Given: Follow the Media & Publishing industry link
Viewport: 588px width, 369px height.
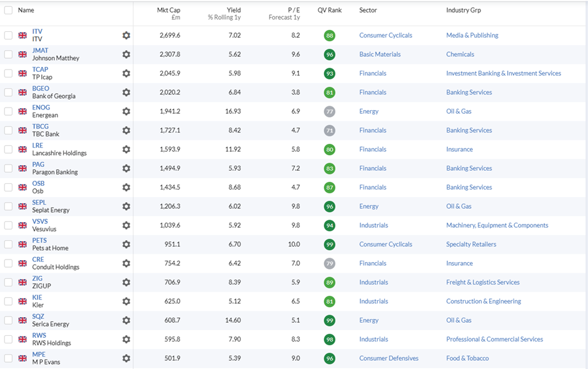Looking at the screenshot, I should [472, 35].
